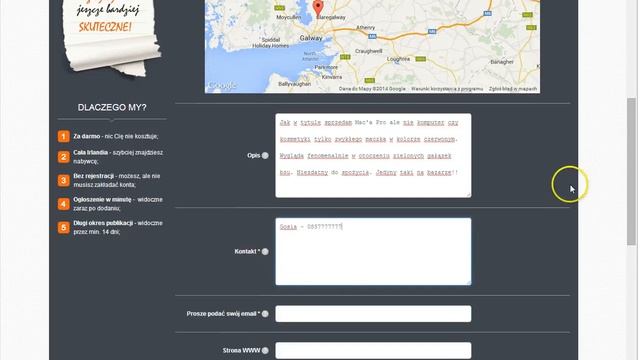Click the DLACZEGO MY? heading
The width and height of the screenshot is (640, 360).
click(112, 107)
